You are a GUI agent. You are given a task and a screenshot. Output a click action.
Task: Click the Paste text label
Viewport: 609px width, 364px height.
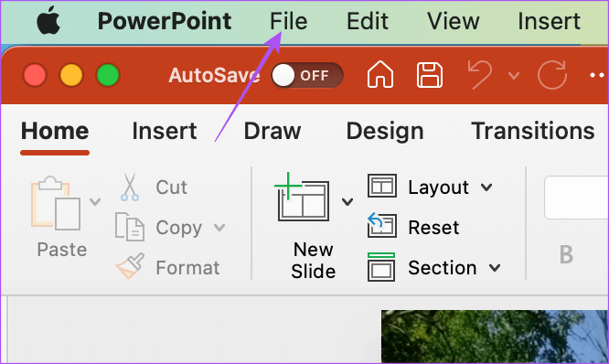62,250
